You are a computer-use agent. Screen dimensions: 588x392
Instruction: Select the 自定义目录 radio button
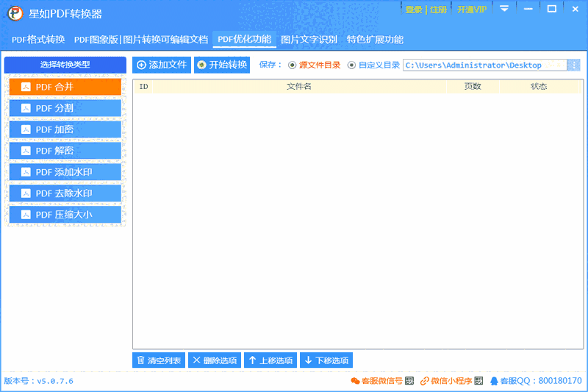351,65
